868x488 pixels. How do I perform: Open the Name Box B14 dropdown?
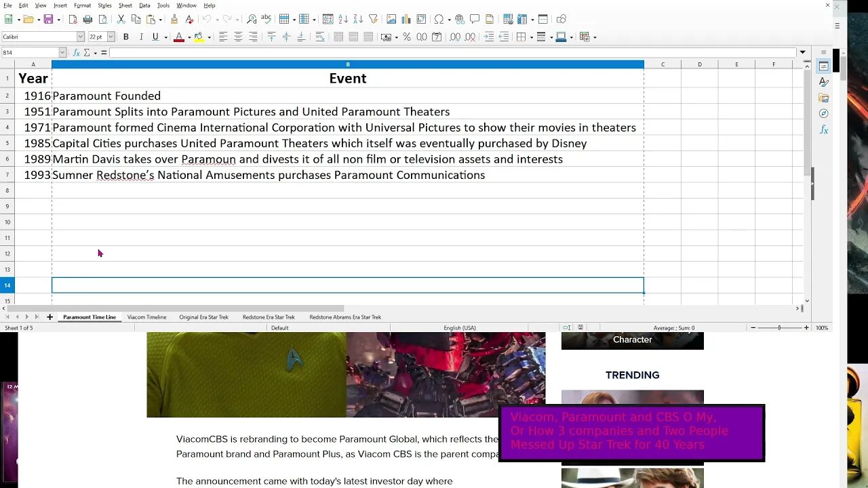(62, 52)
